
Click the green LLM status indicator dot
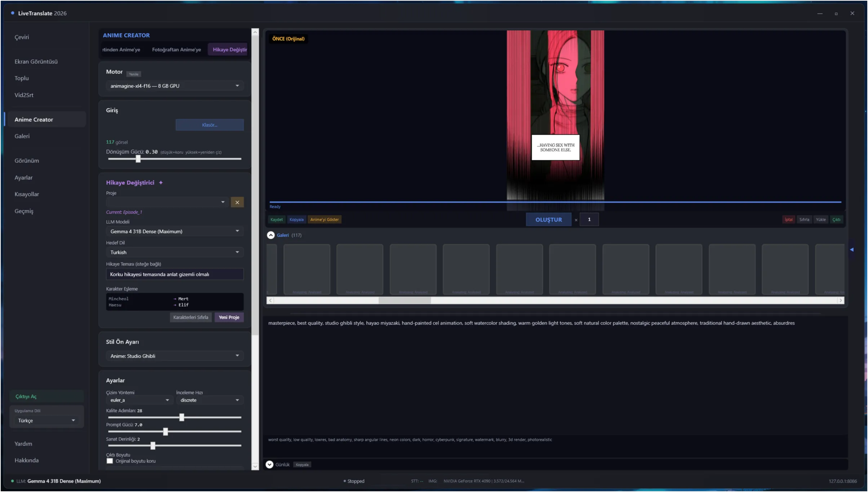(x=13, y=481)
